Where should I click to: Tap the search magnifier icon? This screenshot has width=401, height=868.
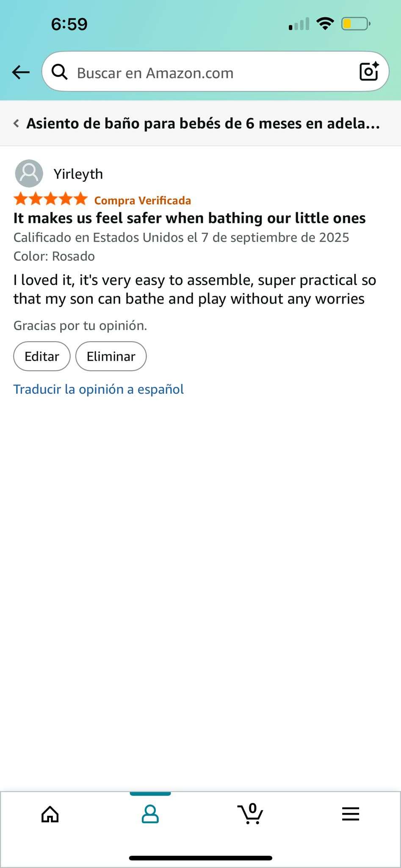59,72
